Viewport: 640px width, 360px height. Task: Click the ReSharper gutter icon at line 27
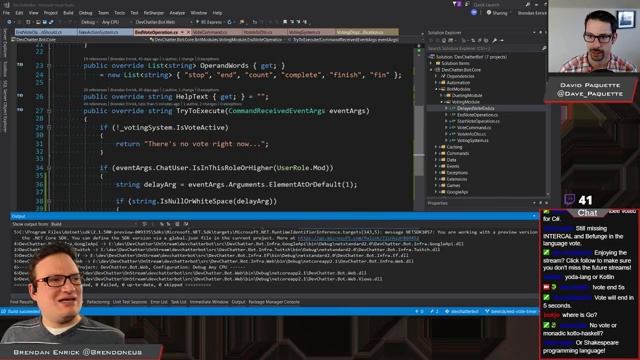tap(20, 109)
